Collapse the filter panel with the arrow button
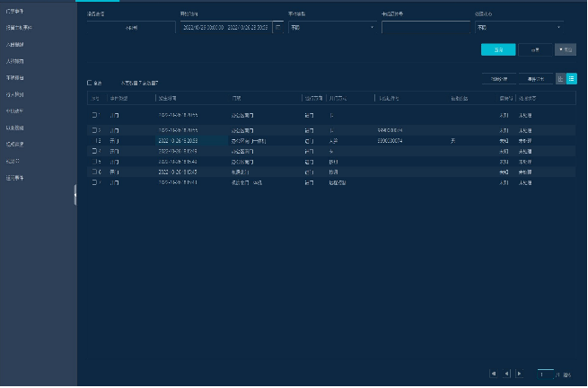Image resolution: width=588 pixels, height=388 pixels. pos(566,50)
